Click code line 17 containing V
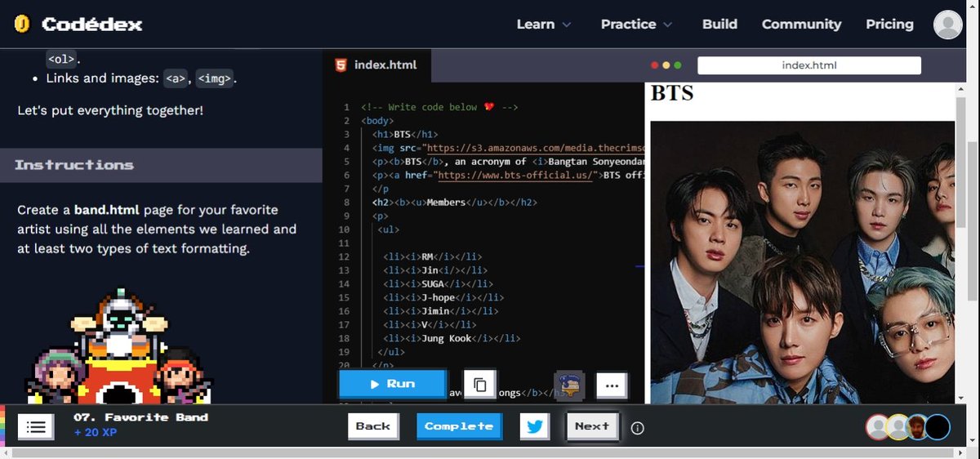This screenshot has width=980, height=459. coord(430,325)
